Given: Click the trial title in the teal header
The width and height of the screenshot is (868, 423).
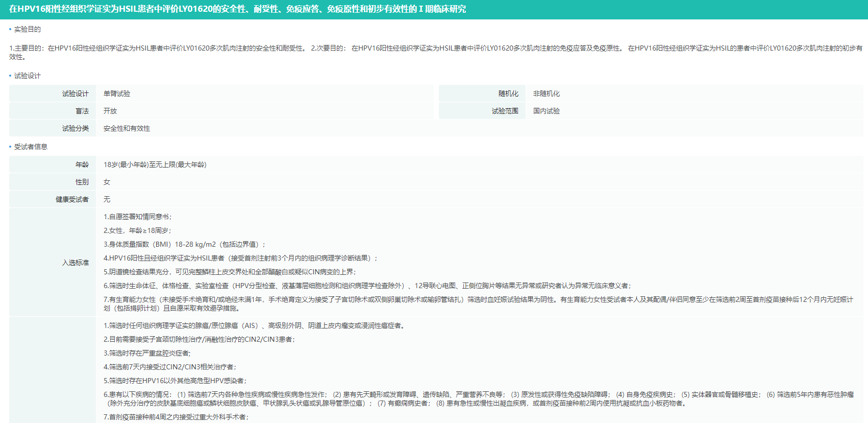Looking at the screenshot, I should tap(237, 9).
